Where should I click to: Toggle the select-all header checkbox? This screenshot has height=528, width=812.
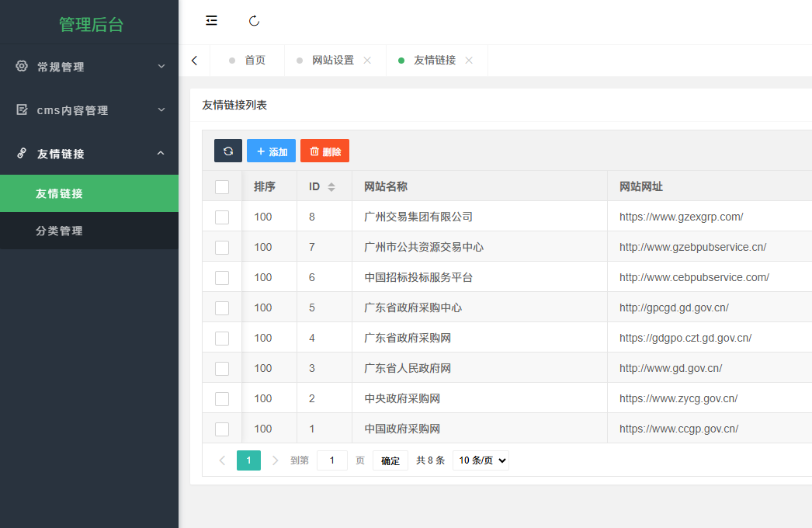pos(222,187)
